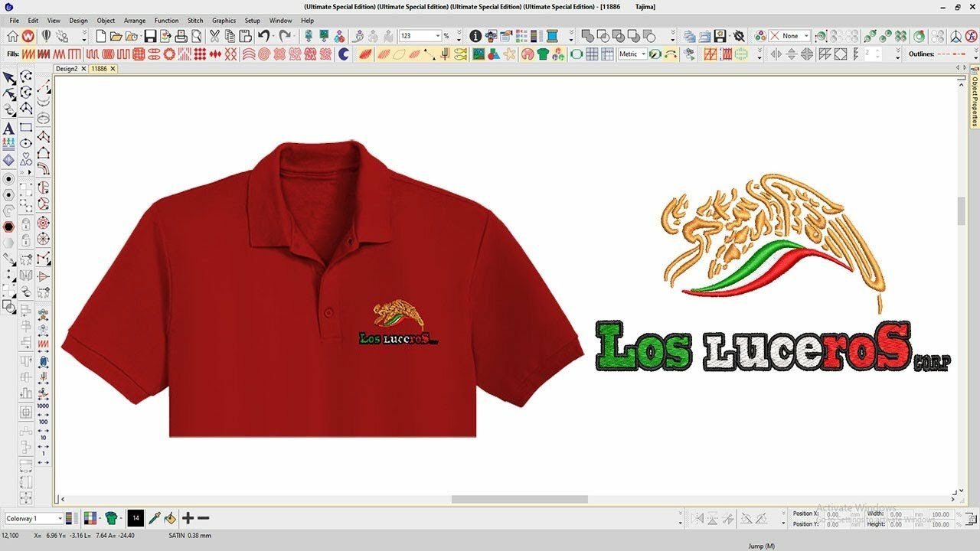Open the zoom percentage dropdown showing 123

point(438,36)
